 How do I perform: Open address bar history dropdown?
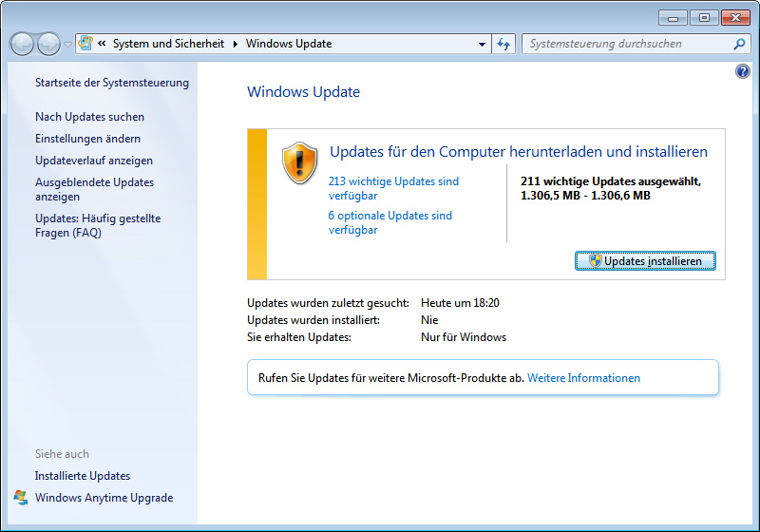482,44
